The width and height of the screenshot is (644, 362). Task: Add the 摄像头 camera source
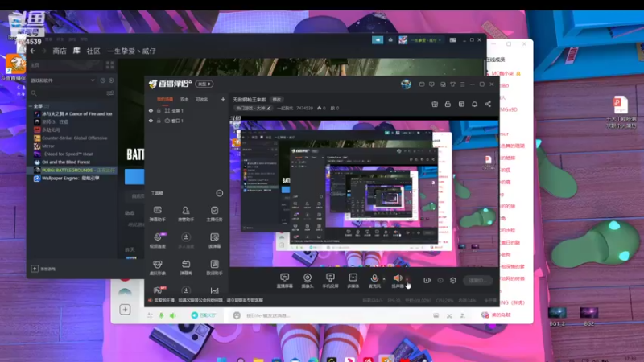tap(308, 281)
